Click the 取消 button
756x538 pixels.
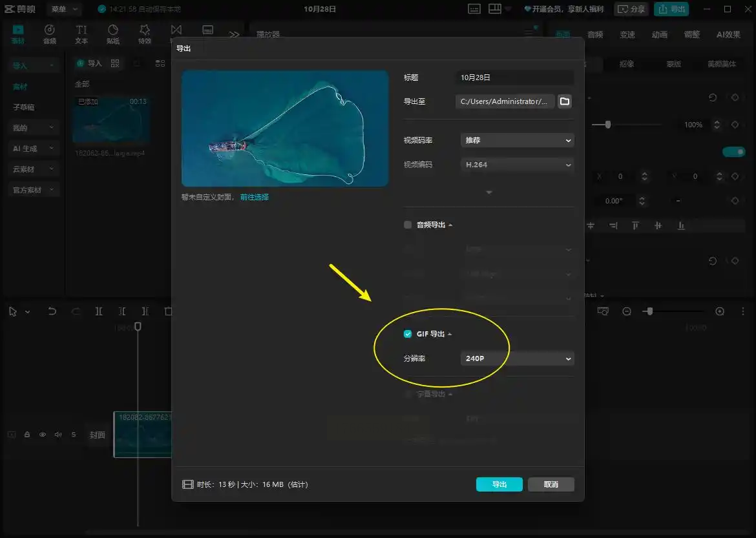coord(551,484)
